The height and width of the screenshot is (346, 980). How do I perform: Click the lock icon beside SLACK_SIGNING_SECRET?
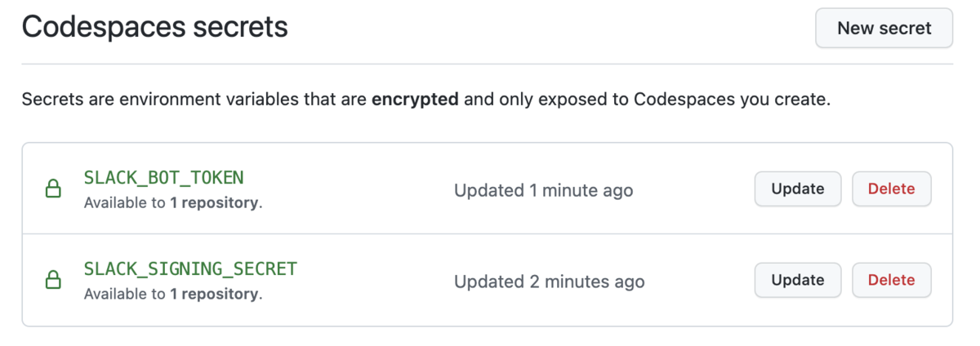[x=53, y=281]
